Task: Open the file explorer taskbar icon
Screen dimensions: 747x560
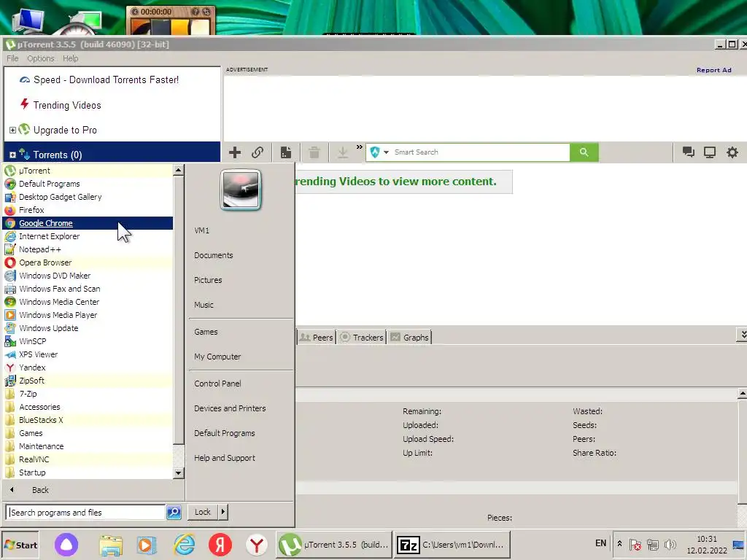Action: coord(111,544)
